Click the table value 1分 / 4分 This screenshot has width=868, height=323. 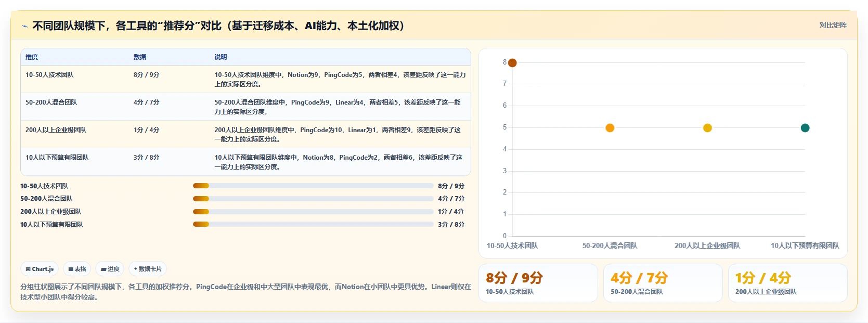[147, 130]
